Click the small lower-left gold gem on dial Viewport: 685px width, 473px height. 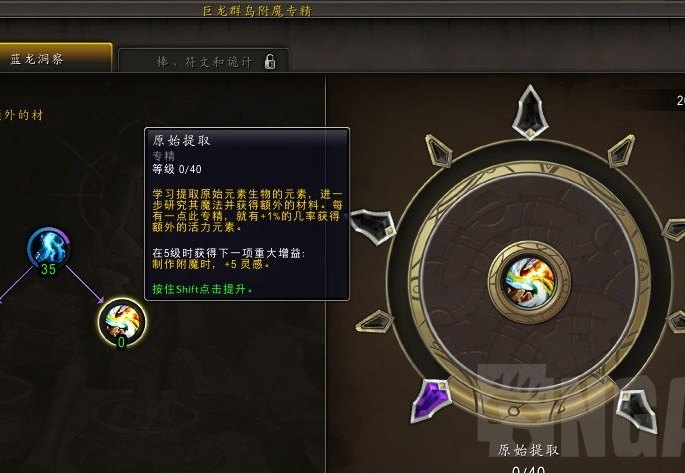click(x=375, y=321)
